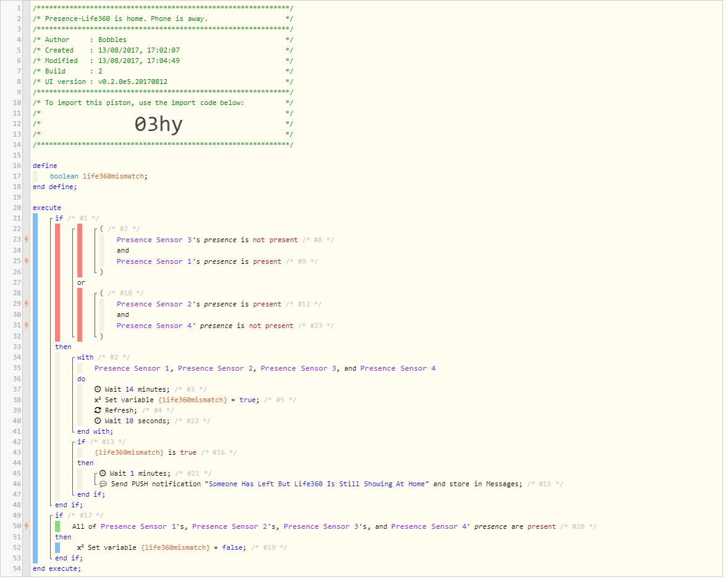The height and width of the screenshot is (582, 728).
Task: Click line number 15 in the gutter
Action: pyautogui.click(x=17, y=155)
